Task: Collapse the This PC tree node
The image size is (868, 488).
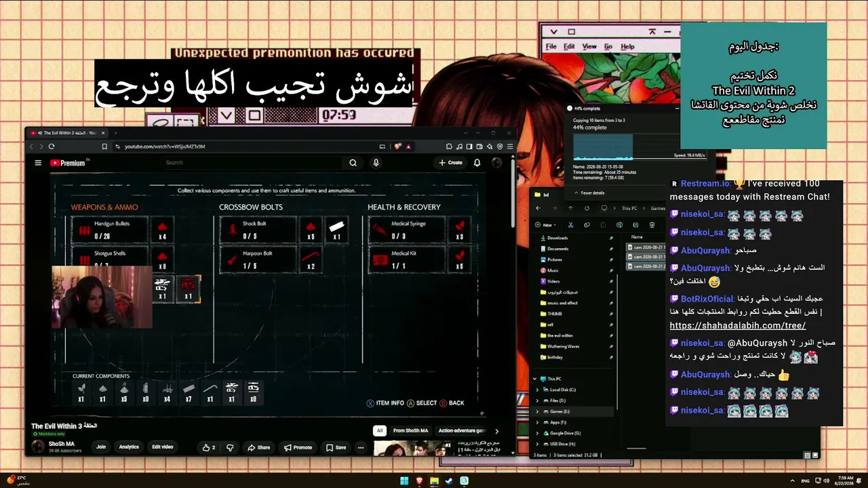Action: pyautogui.click(x=535, y=379)
